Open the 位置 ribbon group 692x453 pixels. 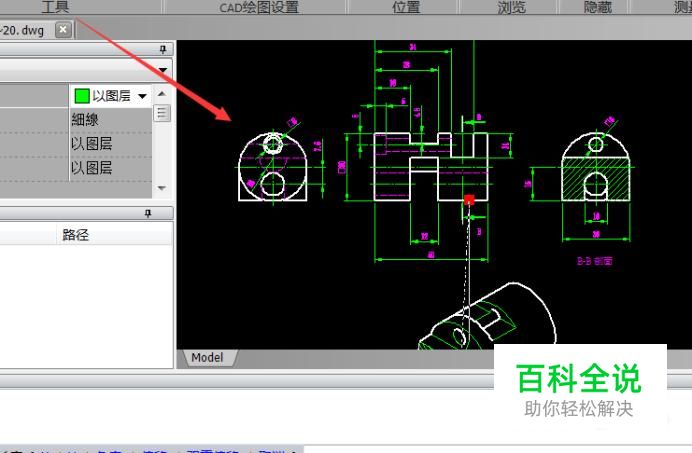(406, 7)
